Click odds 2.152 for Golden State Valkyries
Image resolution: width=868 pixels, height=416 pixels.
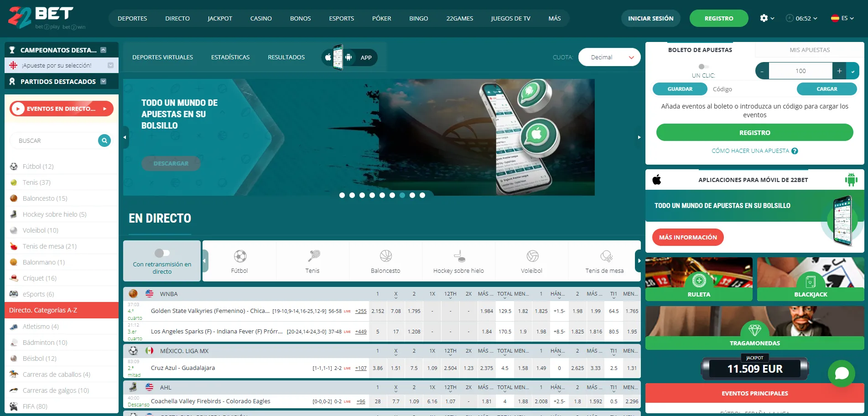(x=378, y=311)
